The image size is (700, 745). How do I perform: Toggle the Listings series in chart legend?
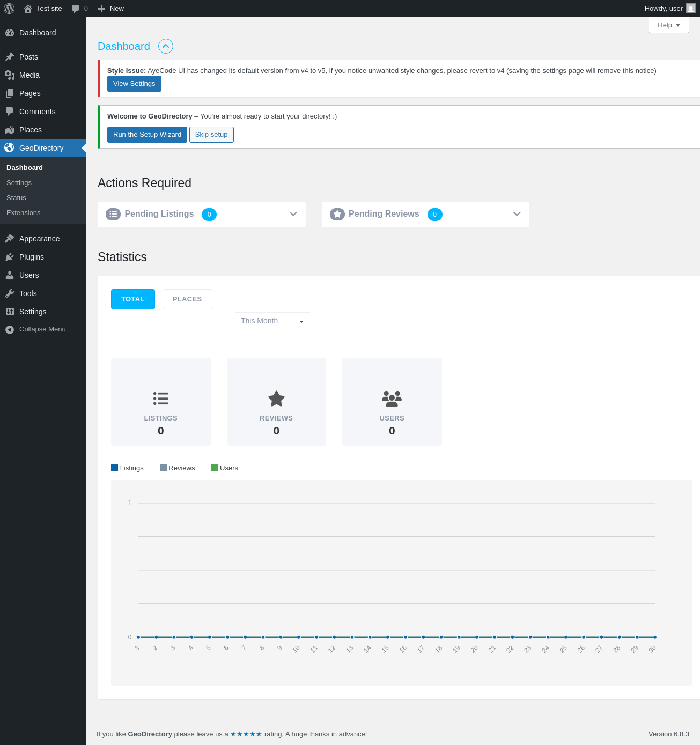tap(128, 468)
